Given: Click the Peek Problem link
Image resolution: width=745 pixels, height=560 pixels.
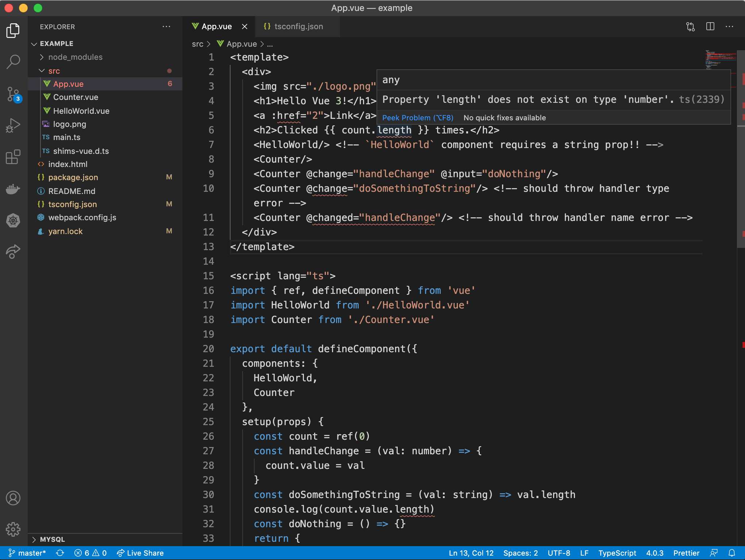Looking at the screenshot, I should pyautogui.click(x=417, y=118).
